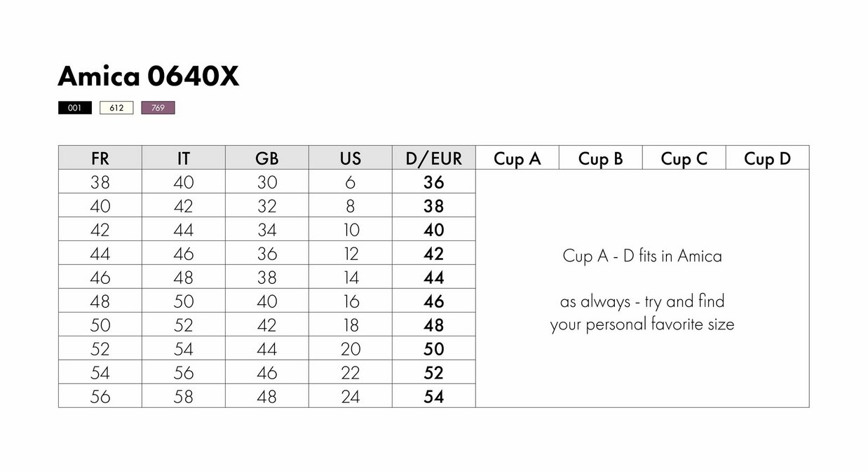
Task: Click the IT size 58 cell
Action: point(184,397)
